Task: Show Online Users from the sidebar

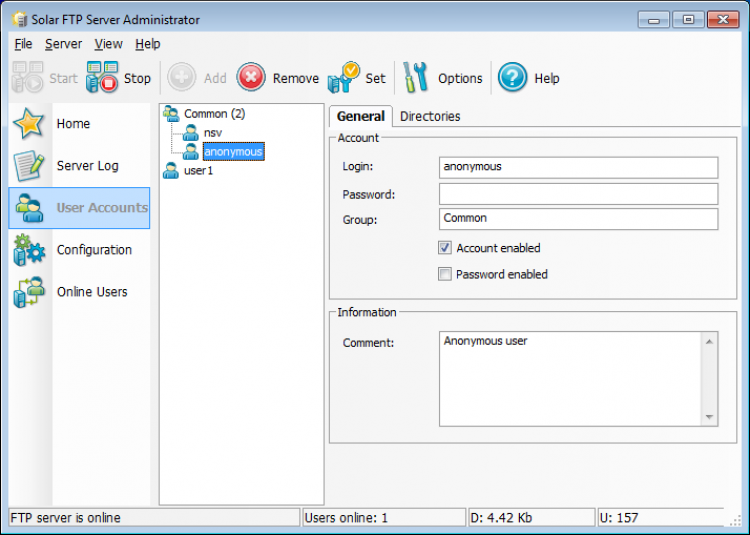Action: [x=92, y=292]
